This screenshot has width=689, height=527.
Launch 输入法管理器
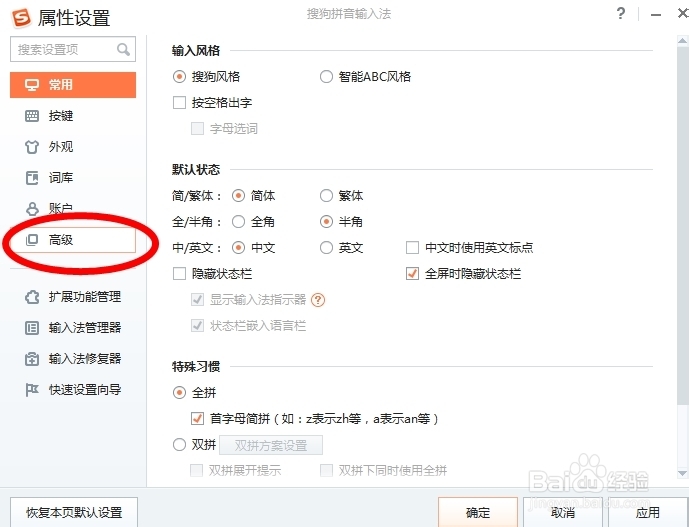[73, 328]
